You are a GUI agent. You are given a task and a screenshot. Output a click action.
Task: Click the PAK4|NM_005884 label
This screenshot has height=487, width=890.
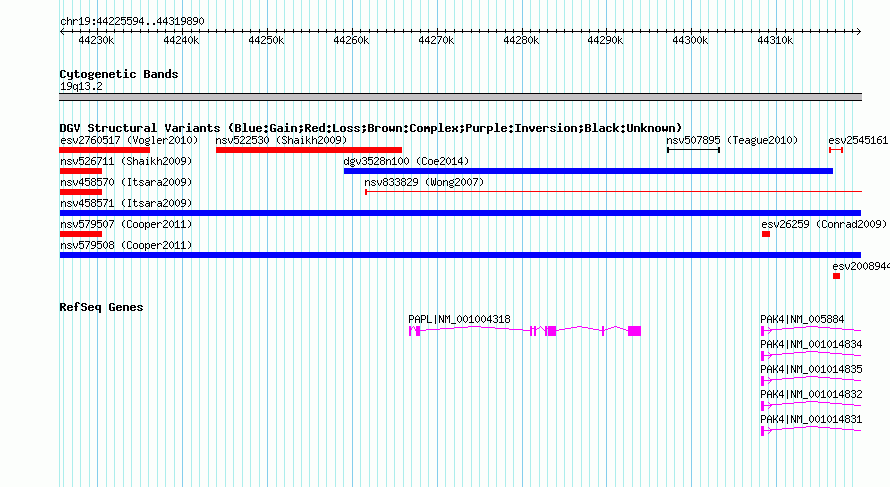[x=803, y=320]
